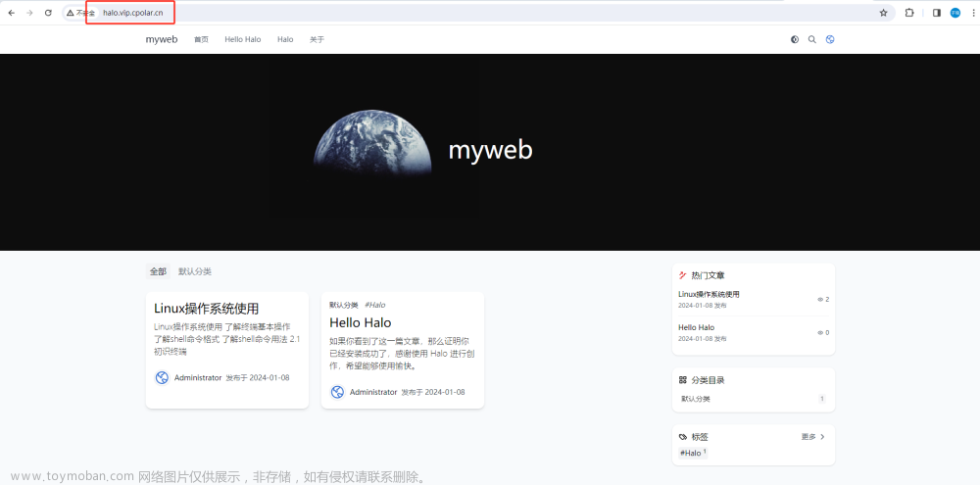The image size is (980, 485).
Task: Open the Hello Halo post card title
Action: coord(360,322)
